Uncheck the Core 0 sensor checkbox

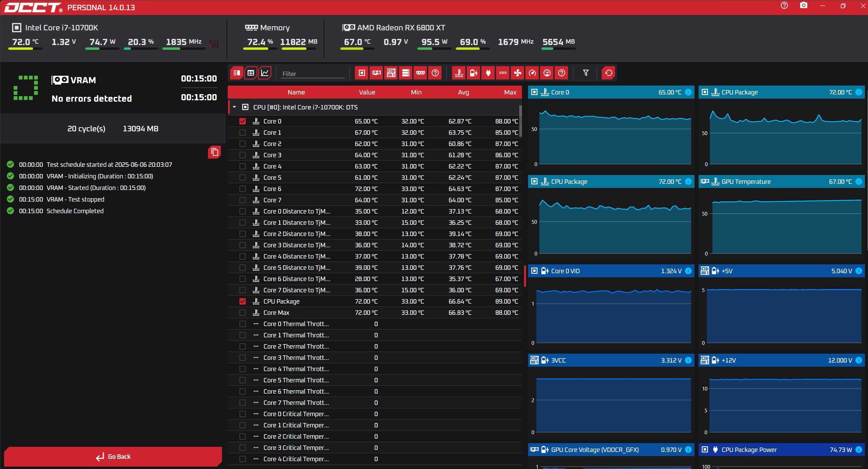pyautogui.click(x=242, y=121)
